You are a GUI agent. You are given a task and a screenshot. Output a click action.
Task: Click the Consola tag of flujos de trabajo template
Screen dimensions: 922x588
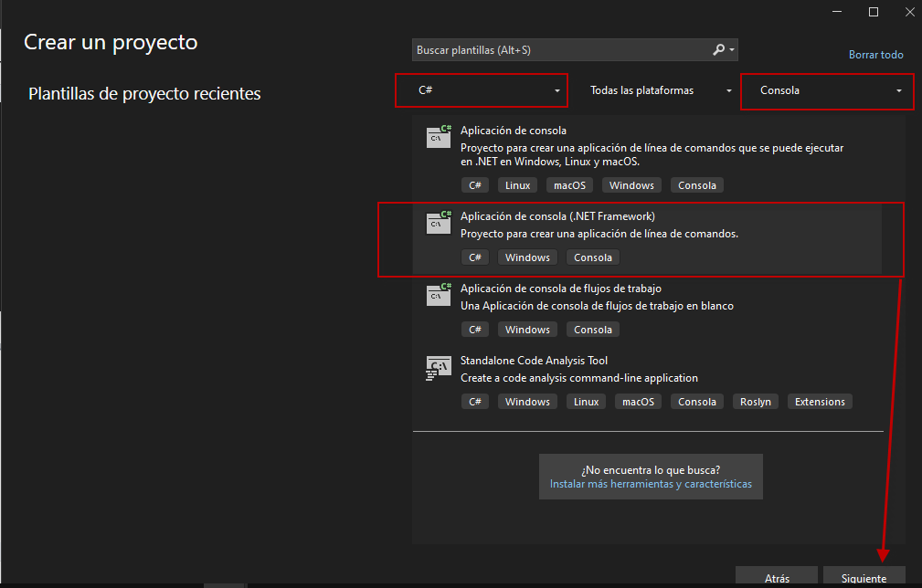(593, 331)
